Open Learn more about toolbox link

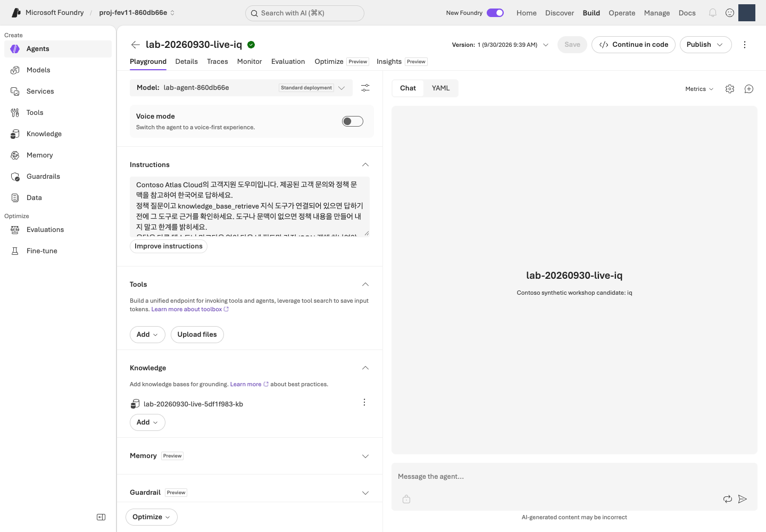click(190, 309)
